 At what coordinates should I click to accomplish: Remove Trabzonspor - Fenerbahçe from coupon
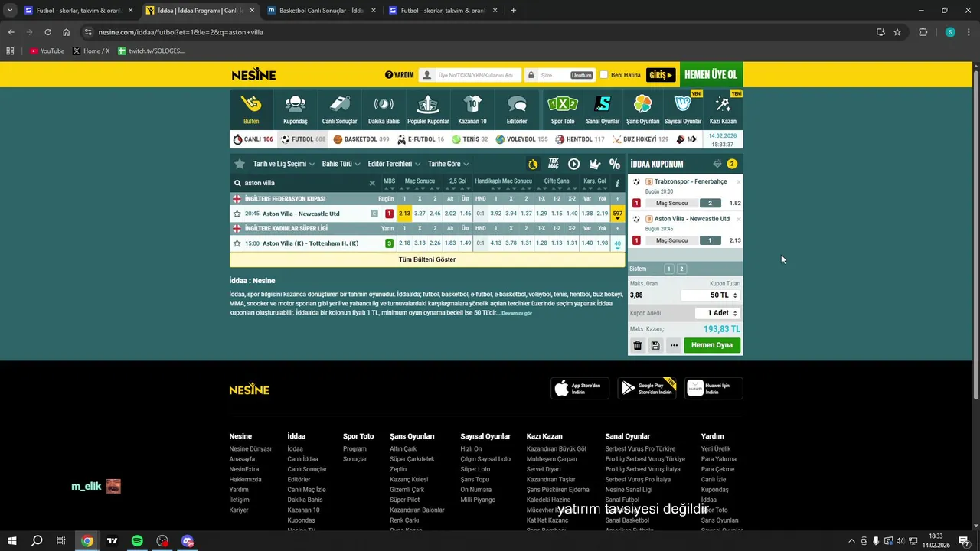(x=738, y=182)
